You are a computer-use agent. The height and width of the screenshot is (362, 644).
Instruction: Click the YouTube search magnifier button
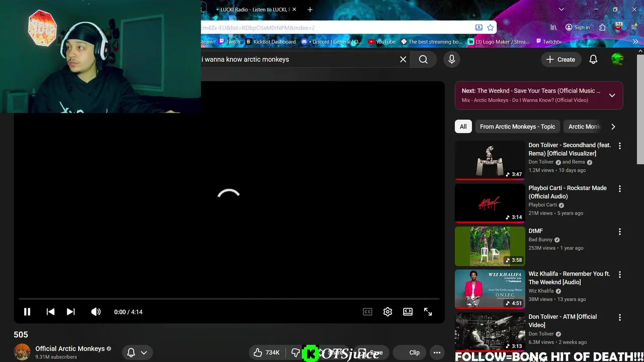click(x=423, y=59)
